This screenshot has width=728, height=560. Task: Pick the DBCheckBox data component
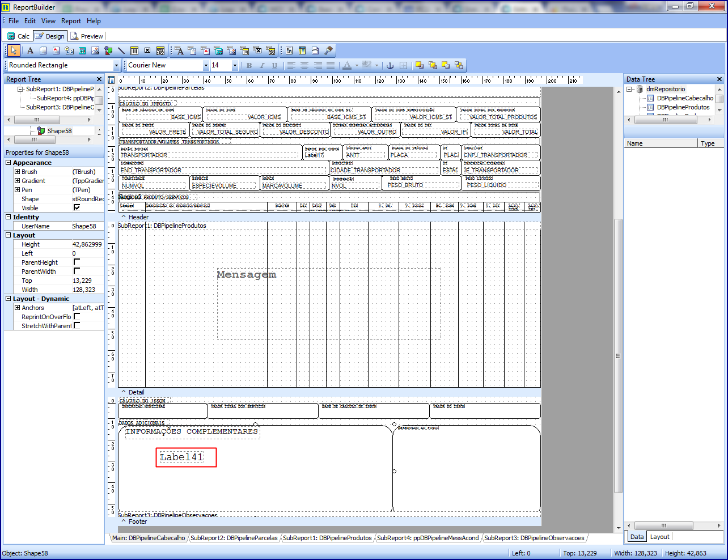pos(257,50)
